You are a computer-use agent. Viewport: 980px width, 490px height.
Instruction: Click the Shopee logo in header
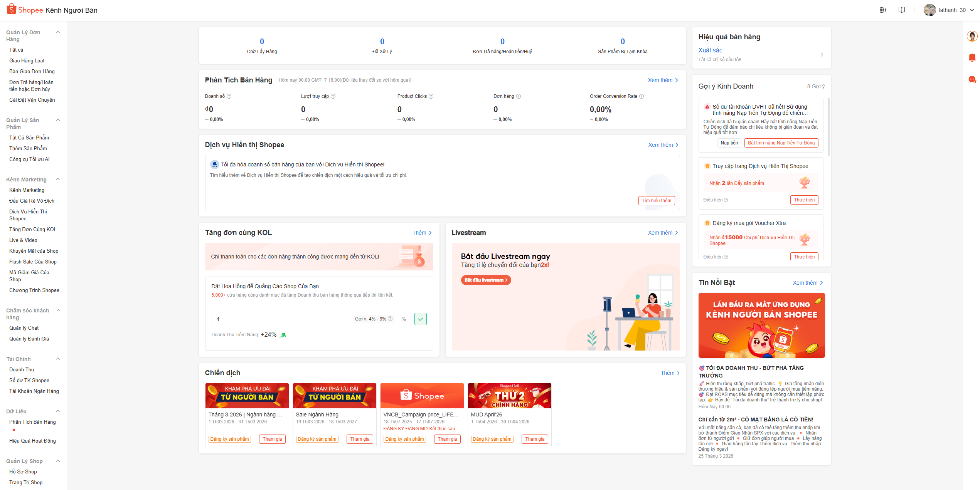pyautogui.click(x=25, y=10)
